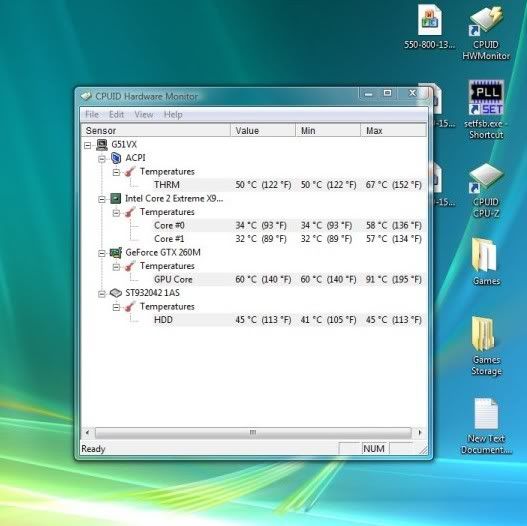Click the Sensor column header
Screen dimensions: 527x526
156,130
